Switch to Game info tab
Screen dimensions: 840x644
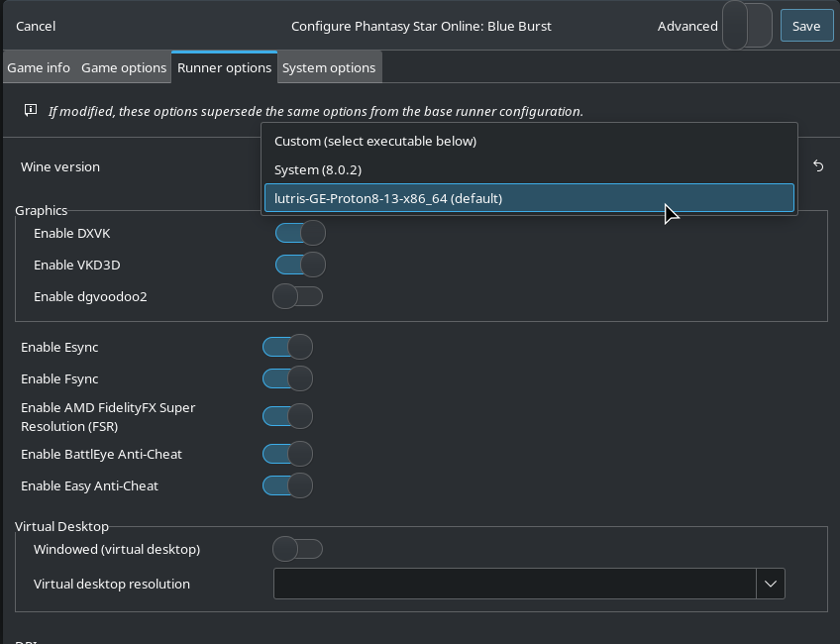[39, 67]
